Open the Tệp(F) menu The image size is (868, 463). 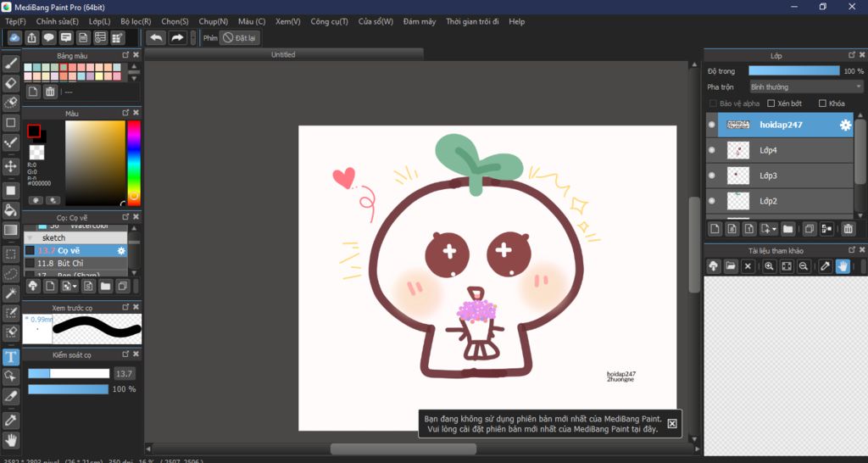click(15, 21)
